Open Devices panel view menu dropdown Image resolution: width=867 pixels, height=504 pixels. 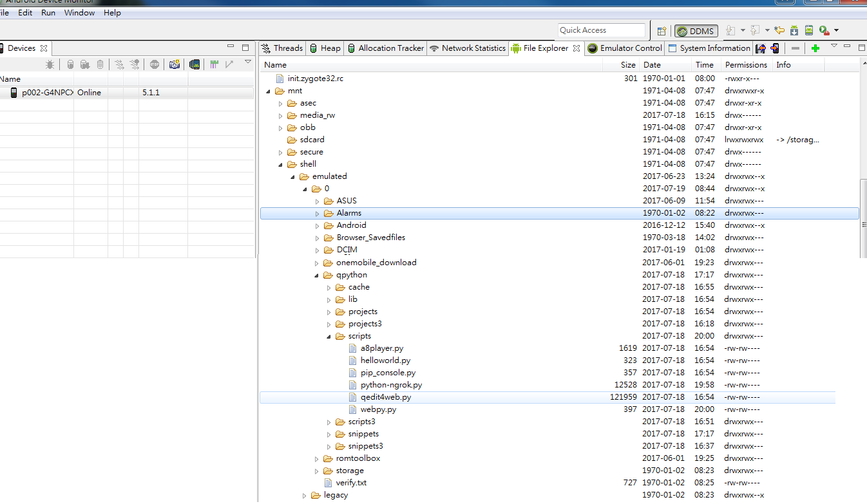click(248, 62)
